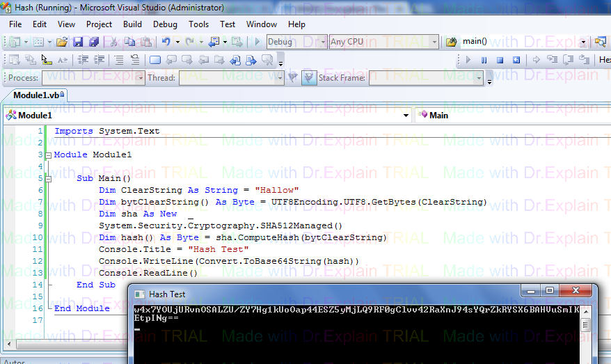The width and height of the screenshot is (611, 364).
Task: Click the Previous Bookmark in Folder icon
Action: coord(203,60)
